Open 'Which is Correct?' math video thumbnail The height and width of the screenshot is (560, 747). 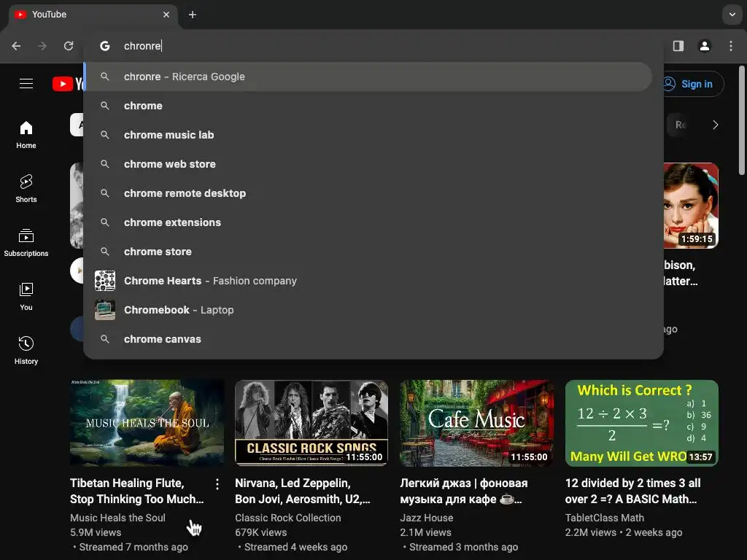[642, 423]
